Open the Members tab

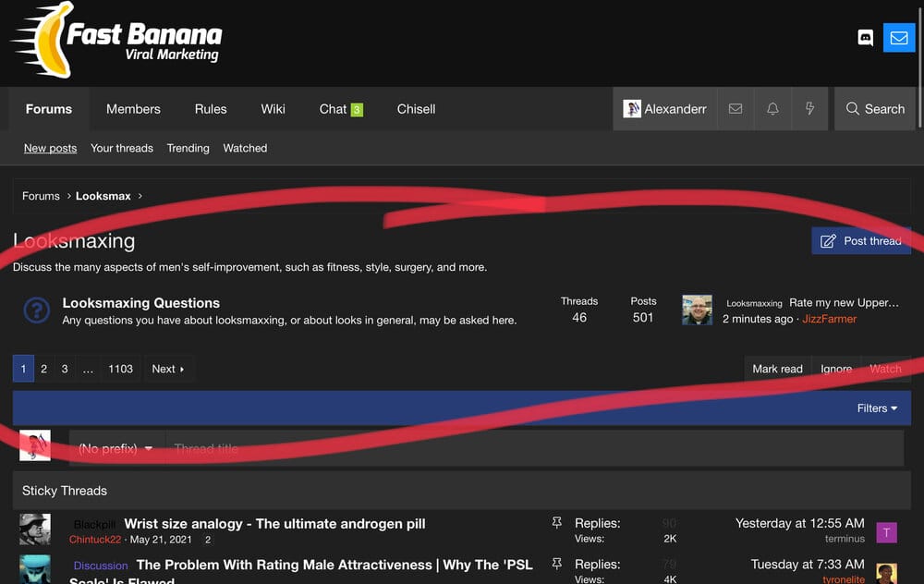tap(133, 109)
